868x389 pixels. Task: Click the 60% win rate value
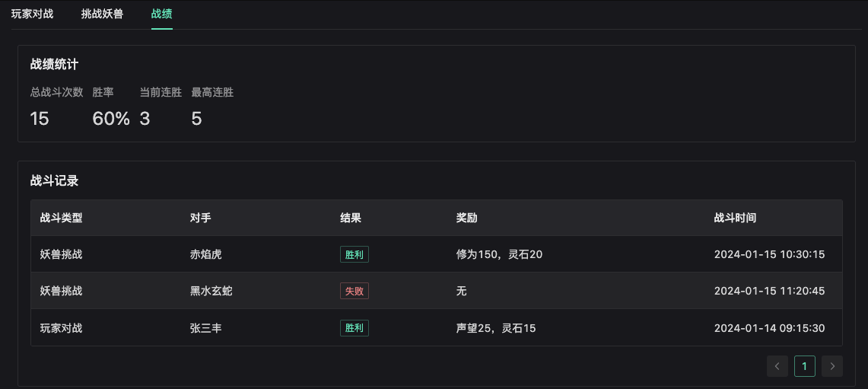[111, 119]
